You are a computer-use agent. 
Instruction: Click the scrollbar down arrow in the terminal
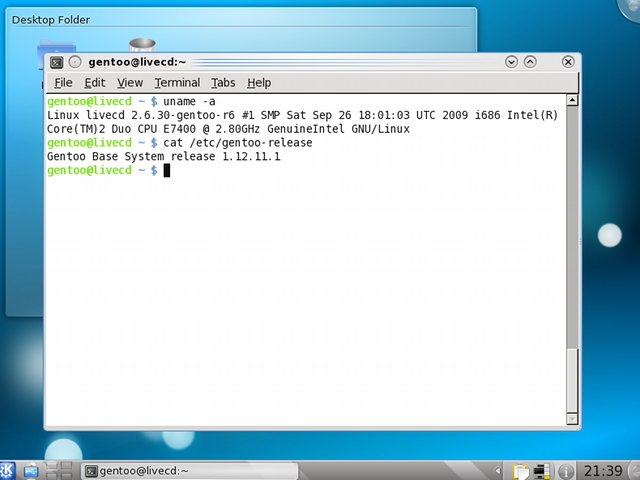[x=572, y=419]
